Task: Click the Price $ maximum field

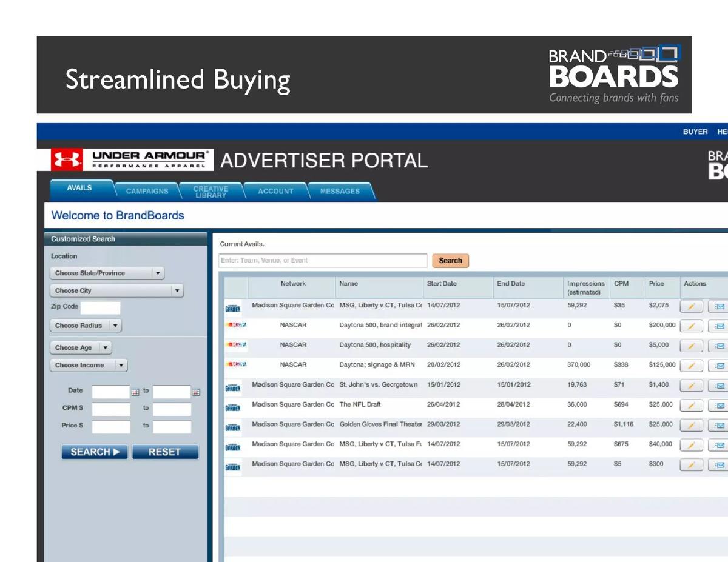Action: point(172,426)
